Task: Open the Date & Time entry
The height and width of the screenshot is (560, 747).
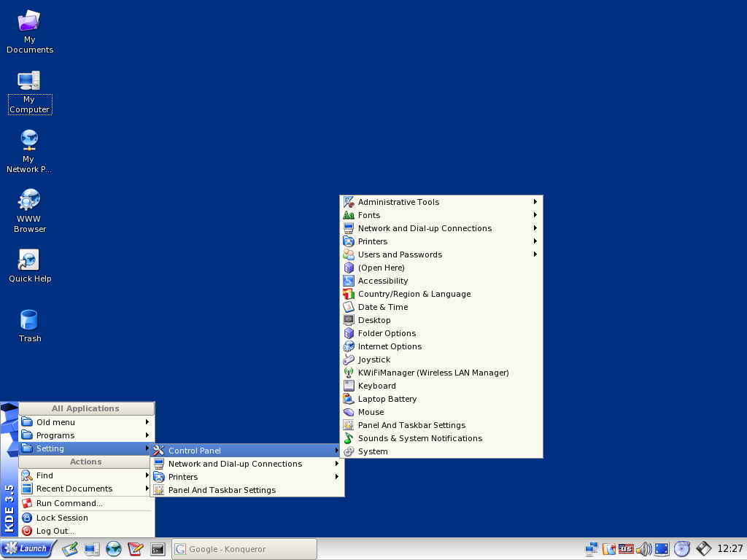Action: [441, 307]
